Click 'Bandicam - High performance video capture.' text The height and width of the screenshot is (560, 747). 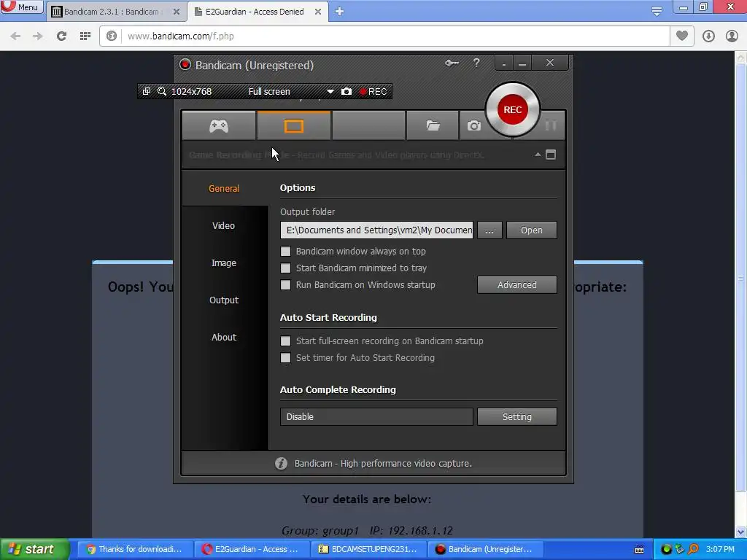tap(383, 463)
